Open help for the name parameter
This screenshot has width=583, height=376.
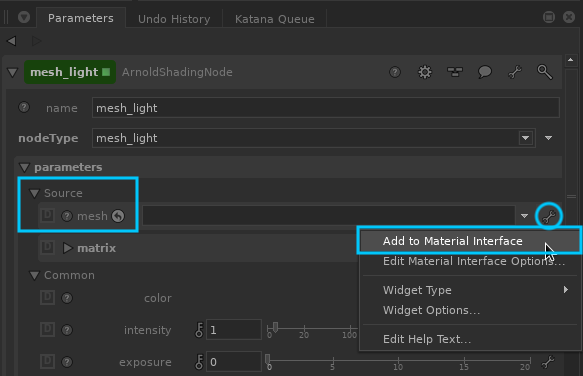(24, 107)
